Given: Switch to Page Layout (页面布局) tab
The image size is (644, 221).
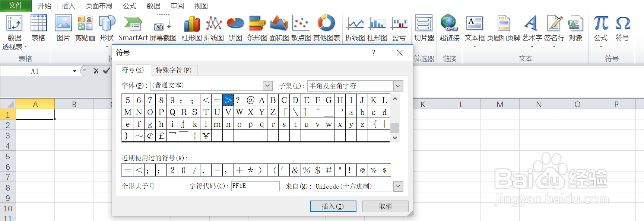Looking at the screenshot, I should (99, 6).
